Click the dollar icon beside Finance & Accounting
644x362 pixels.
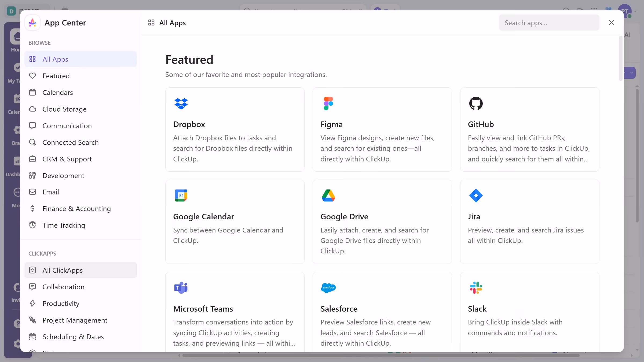tap(32, 209)
